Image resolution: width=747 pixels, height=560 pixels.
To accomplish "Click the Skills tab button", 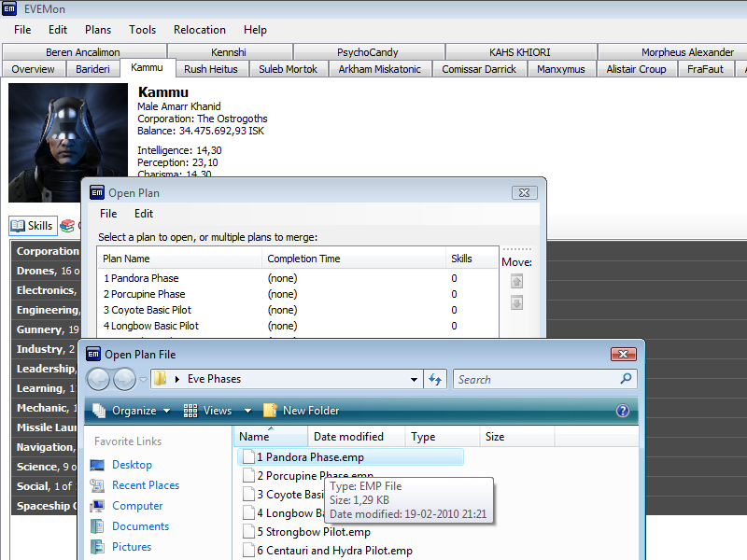I will 33,226.
